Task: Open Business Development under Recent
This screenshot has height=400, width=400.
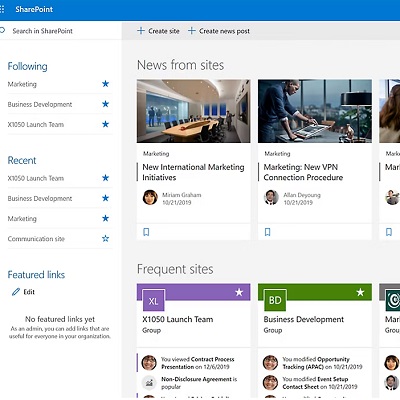Action: [40, 199]
